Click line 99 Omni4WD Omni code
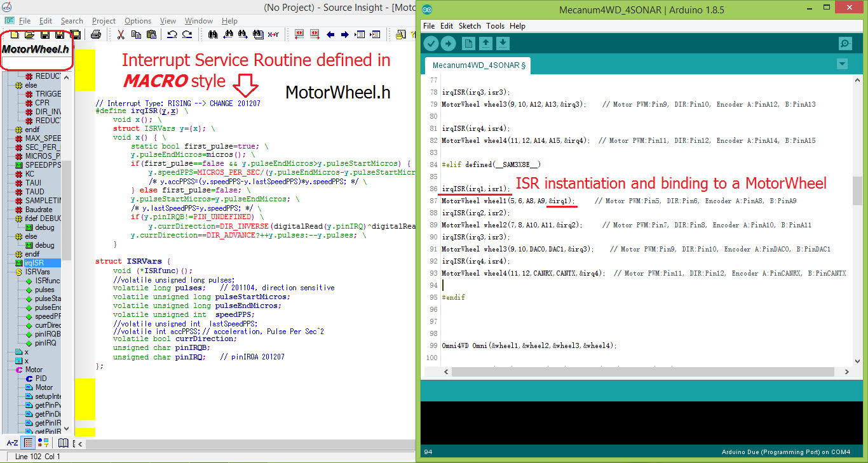Image resolution: width=868 pixels, height=463 pixels. pos(529,346)
